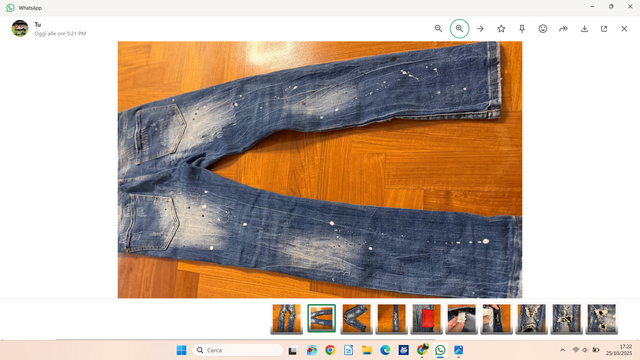Open the second Chrome profile taskbar icon
Screen dimensions: 640x360
point(422,349)
